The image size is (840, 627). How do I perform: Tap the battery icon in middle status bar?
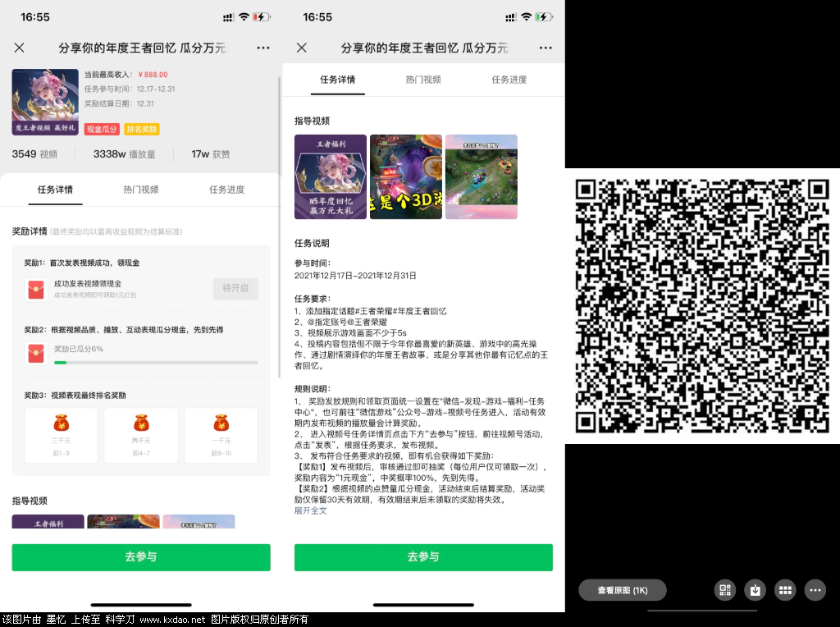[x=545, y=17]
